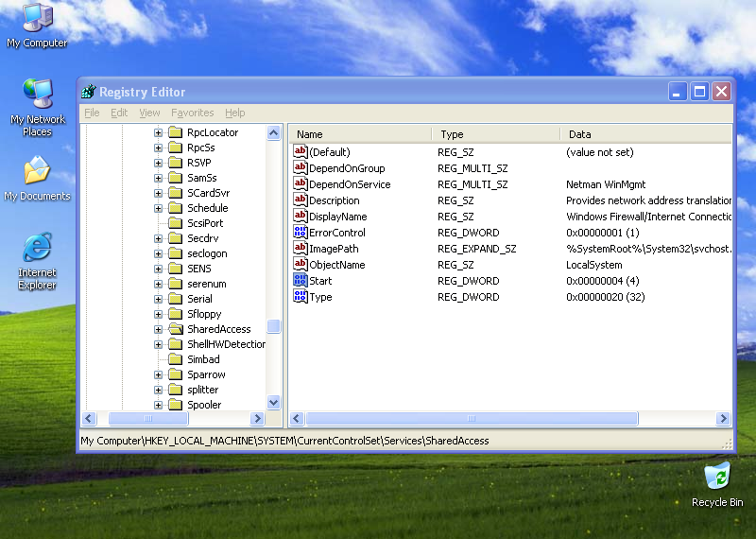
Task: Open the Edit menu
Action: coord(119,113)
